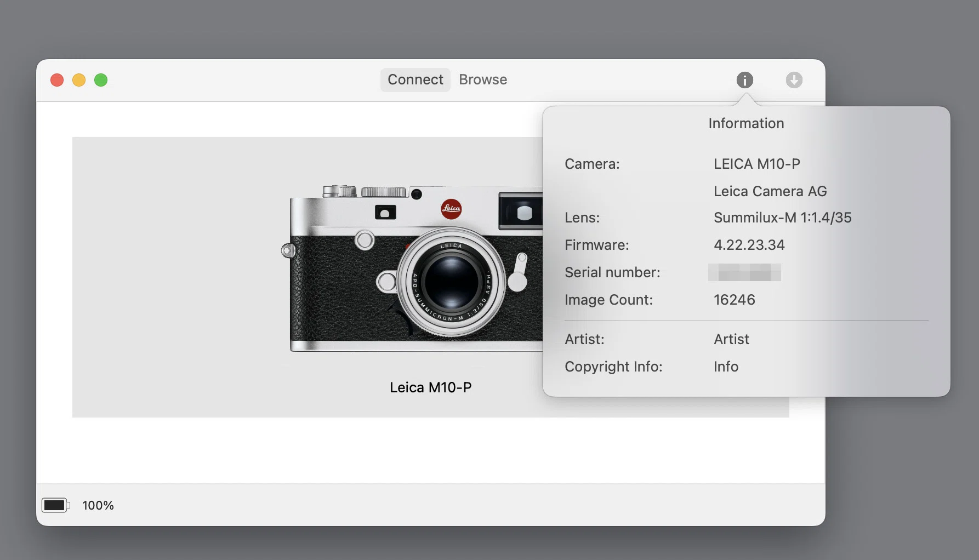Click the red close window button
This screenshot has height=560, width=979.
tap(57, 80)
